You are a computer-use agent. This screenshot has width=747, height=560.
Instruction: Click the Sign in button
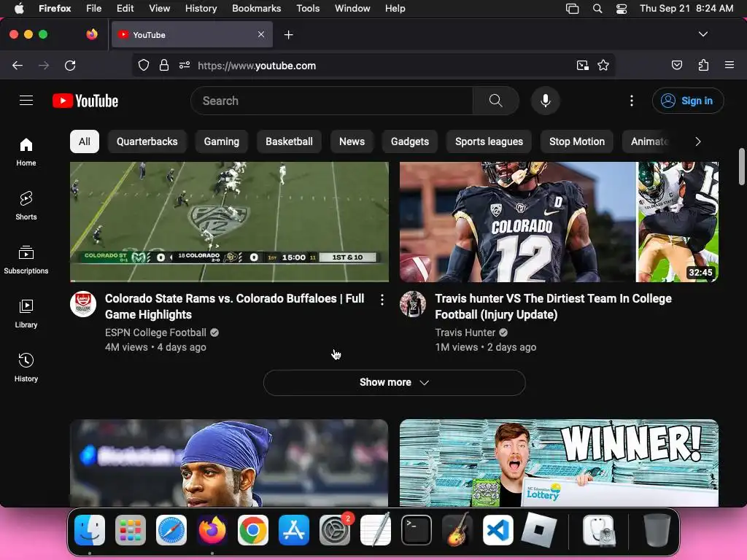coord(688,101)
